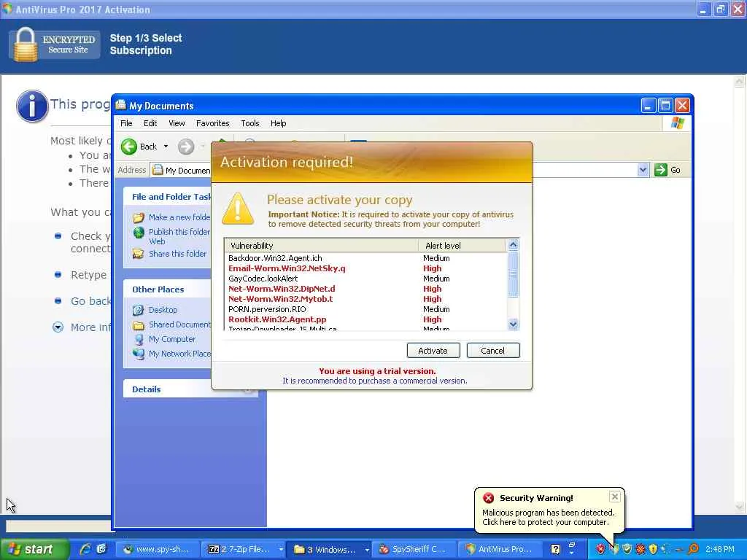Viewport: 747px width, 560px height.
Task: Open Desktop under Other Places
Action: tap(163, 310)
